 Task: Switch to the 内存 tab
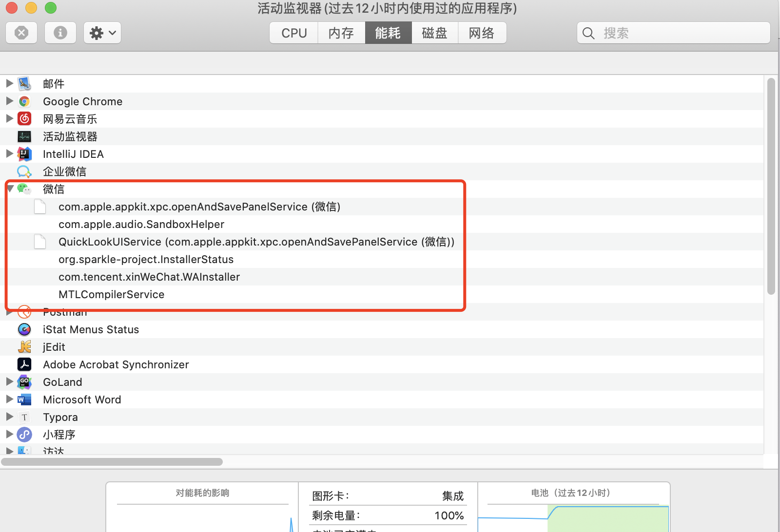[x=341, y=33]
